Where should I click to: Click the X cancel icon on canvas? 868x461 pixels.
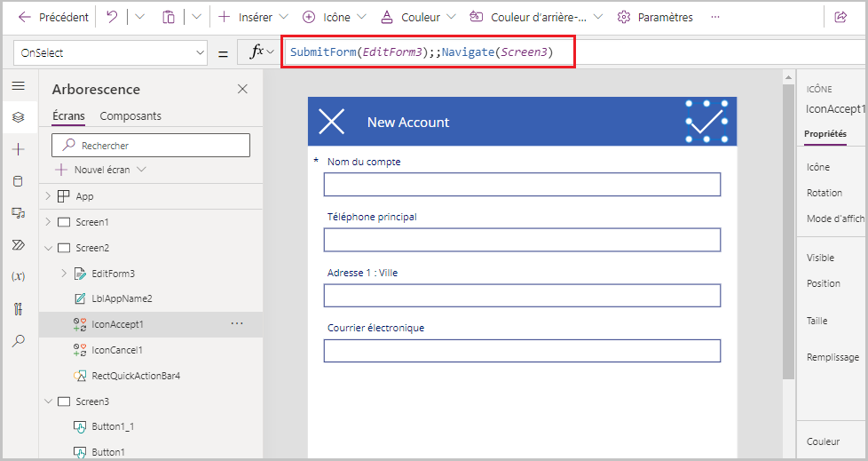pyautogui.click(x=332, y=122)
